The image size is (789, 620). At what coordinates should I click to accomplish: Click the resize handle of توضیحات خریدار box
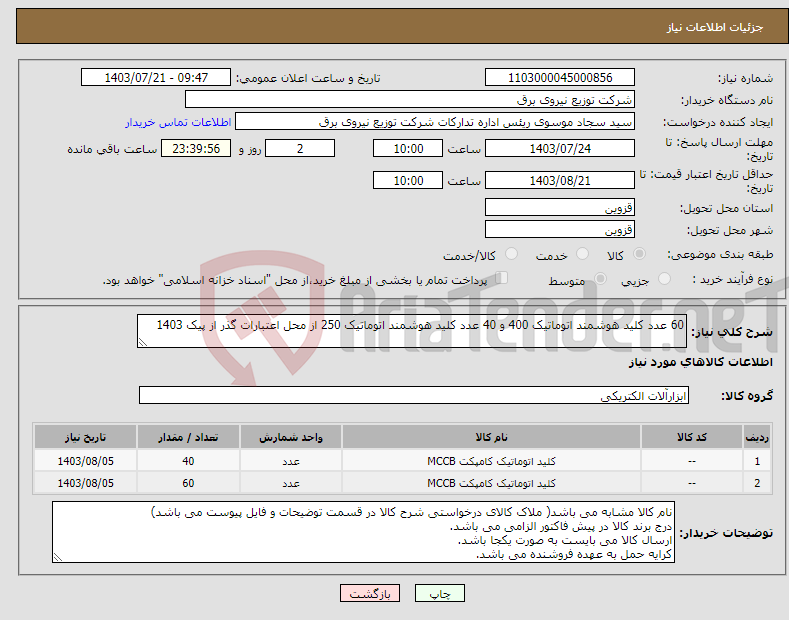point(58,557)
